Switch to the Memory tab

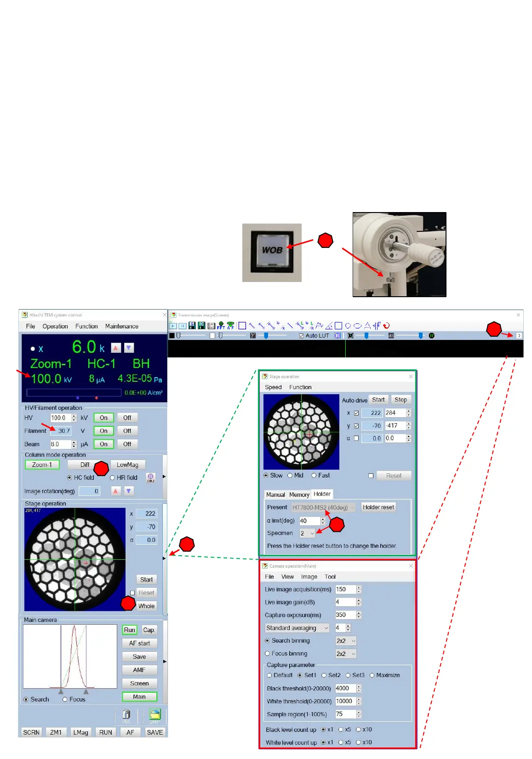pyautogui.click(x=299, y=494)
